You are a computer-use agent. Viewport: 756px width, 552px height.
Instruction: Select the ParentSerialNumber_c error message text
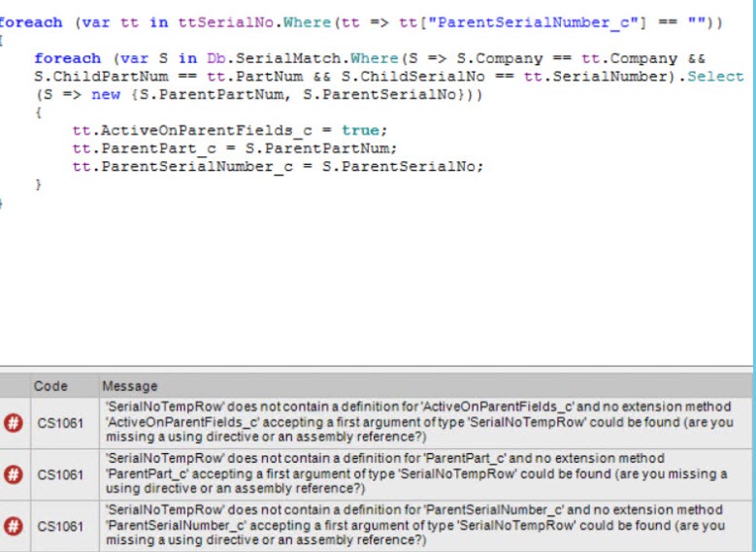[x=415, y=525]
